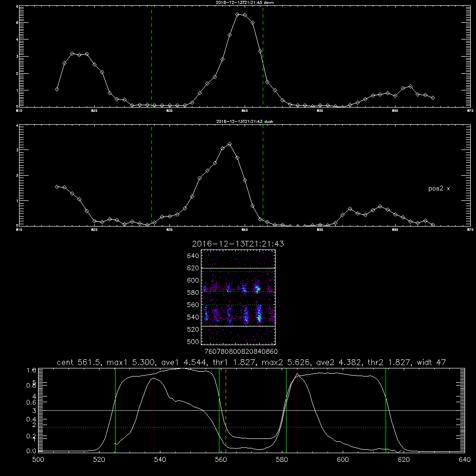Screen dimensions: 476x476
Task: Click the first diamond data point of dusk curve
Action: point(57,187)
